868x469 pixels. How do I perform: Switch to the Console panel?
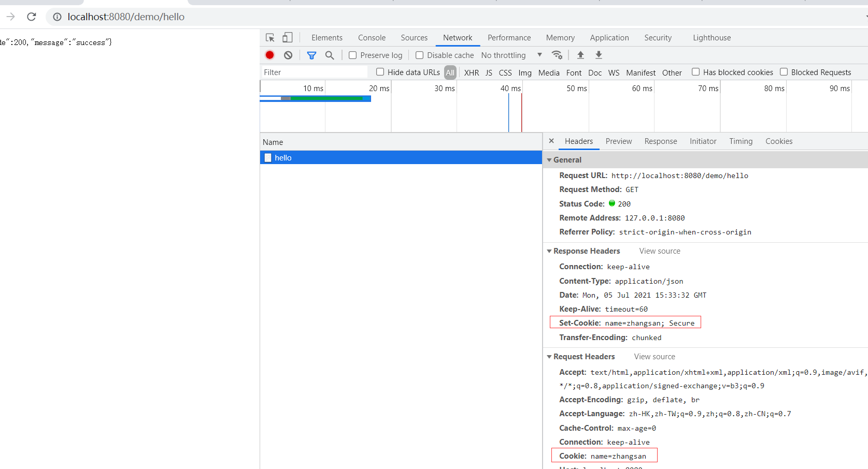tap(372, 38)
